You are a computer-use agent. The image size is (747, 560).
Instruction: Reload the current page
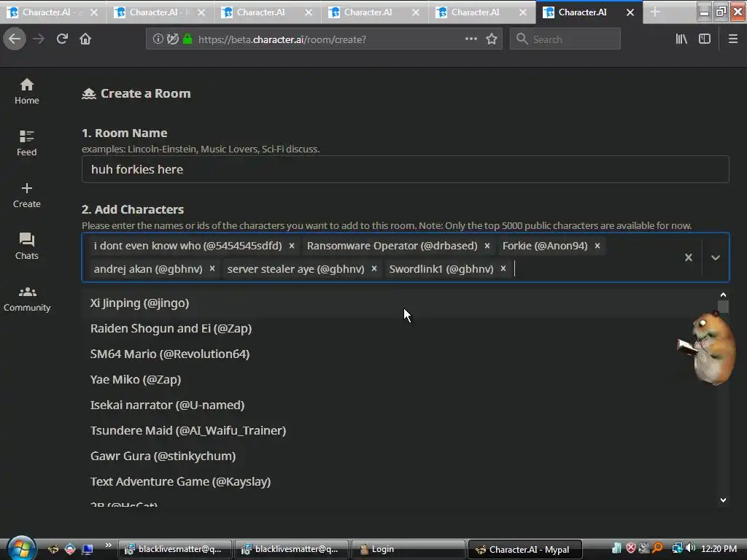tap(62, 39)
